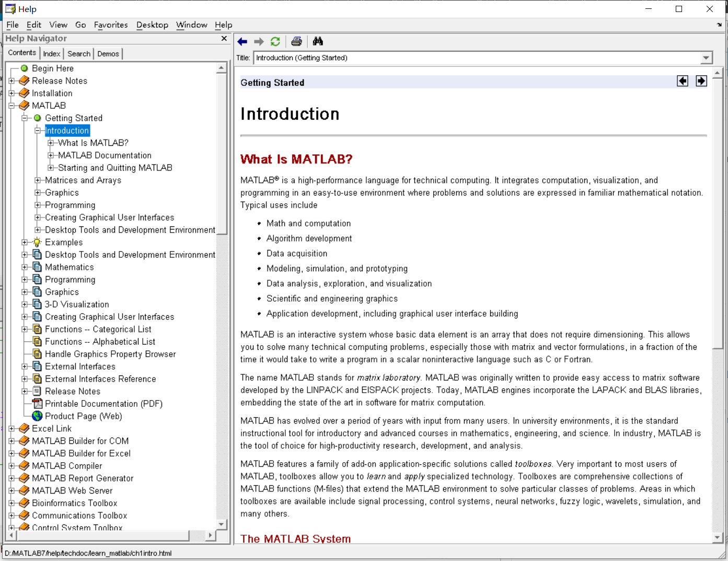Open the External Interfaces Reference topic
This screenshot has width=728, height=561.
click(x=100, y=379)
